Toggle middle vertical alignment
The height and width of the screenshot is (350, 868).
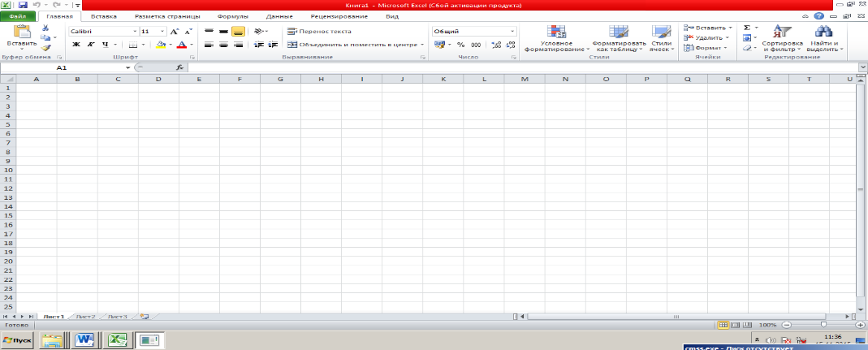tap(223, 32)
